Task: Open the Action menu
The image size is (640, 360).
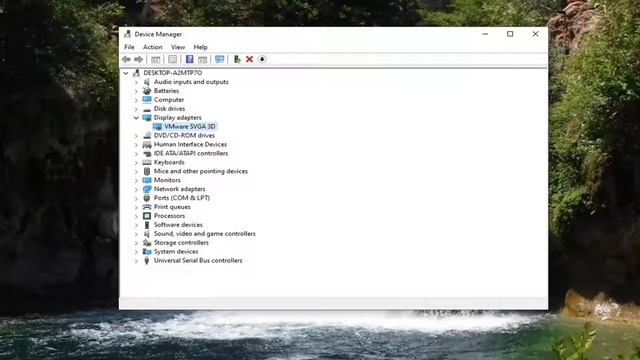Action: click(153, 47)
